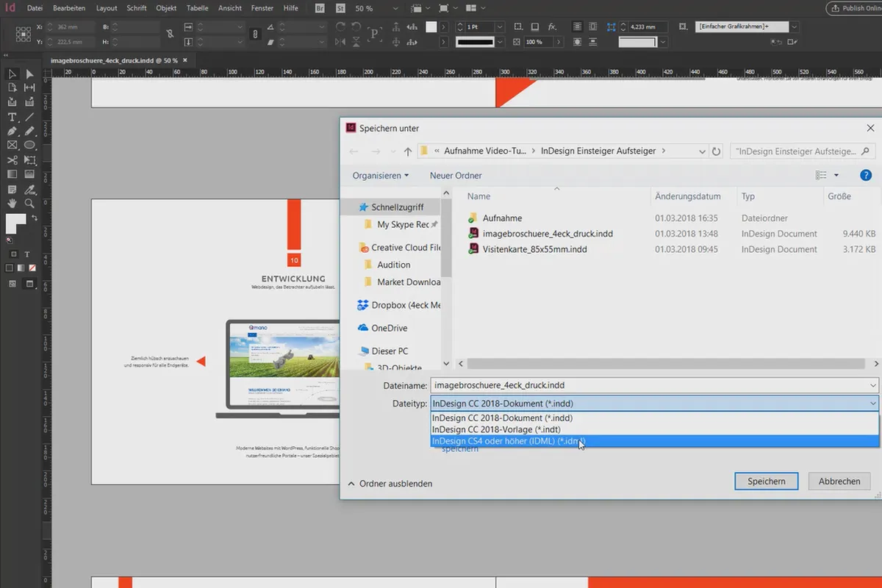
Task: Expand the Organisieren dropdown
Action: 381,176
